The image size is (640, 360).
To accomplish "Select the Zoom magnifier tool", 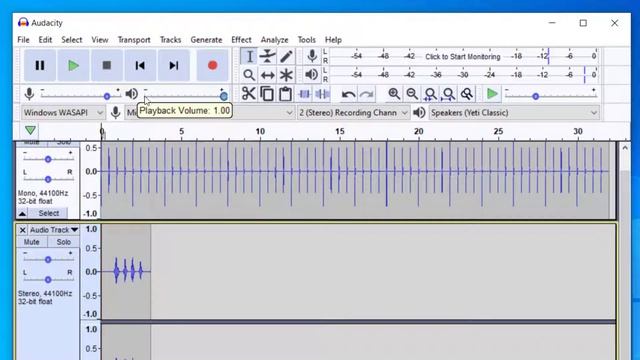I will [249, 75].
